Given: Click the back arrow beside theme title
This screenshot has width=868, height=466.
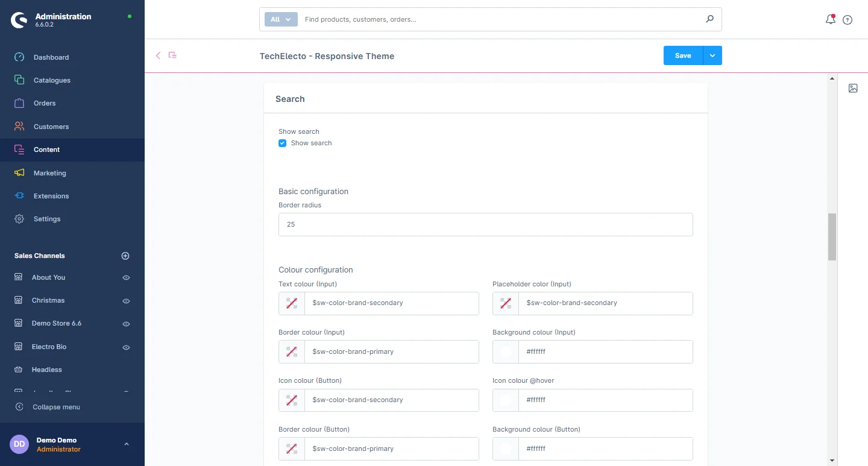Looking at the screenshot, I should (x=159, y=55).
